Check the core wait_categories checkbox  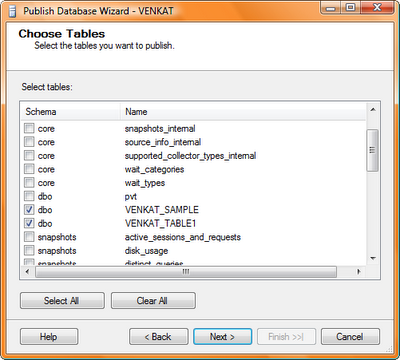coord(29,169)
